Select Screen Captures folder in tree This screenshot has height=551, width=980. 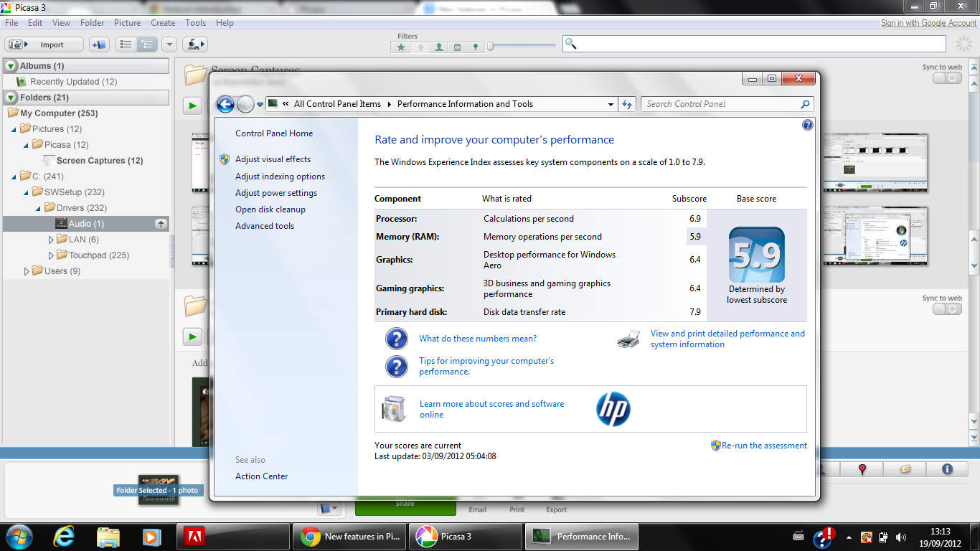[x=100, y=161]
